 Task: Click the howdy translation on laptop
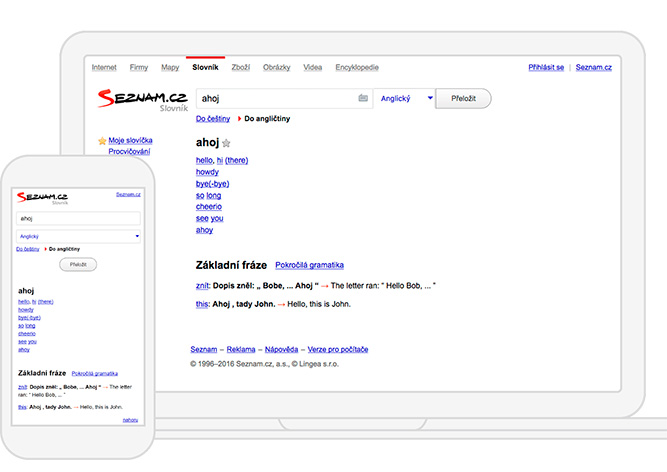pyautogui.click(x=207, y=172)
